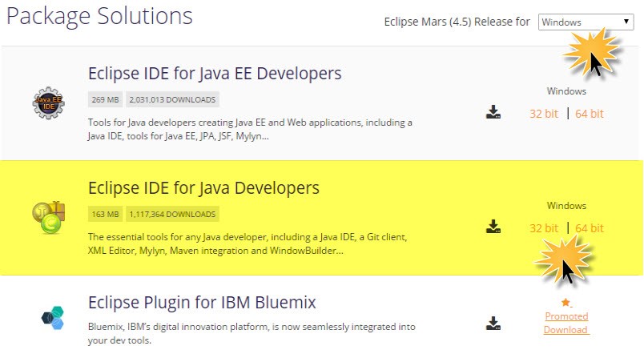This screenshot has width=644, height=358.
Task: Click the 269 MB size badge
Action: pyautogui.click(x=105, y=99)
